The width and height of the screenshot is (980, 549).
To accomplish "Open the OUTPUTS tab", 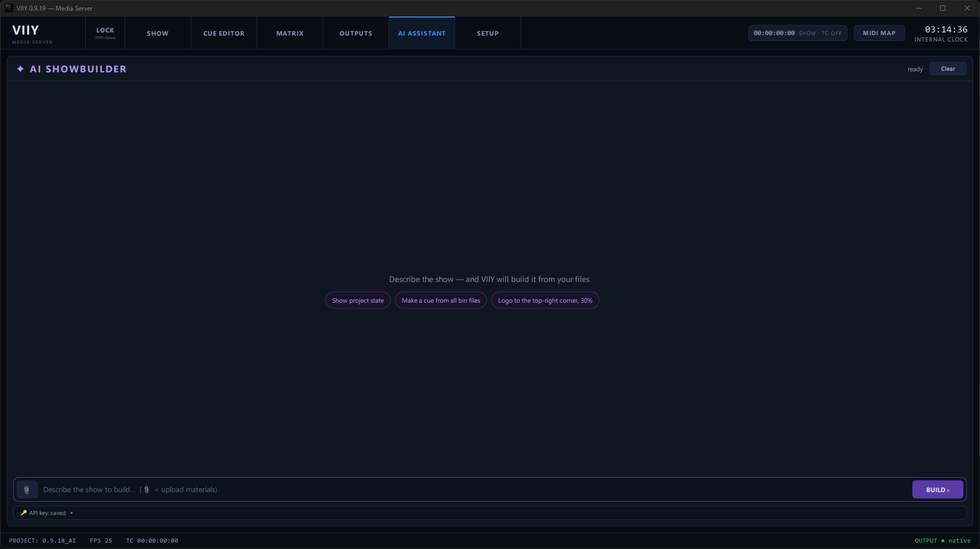I will pyautogui.click(x=356, y=33).
